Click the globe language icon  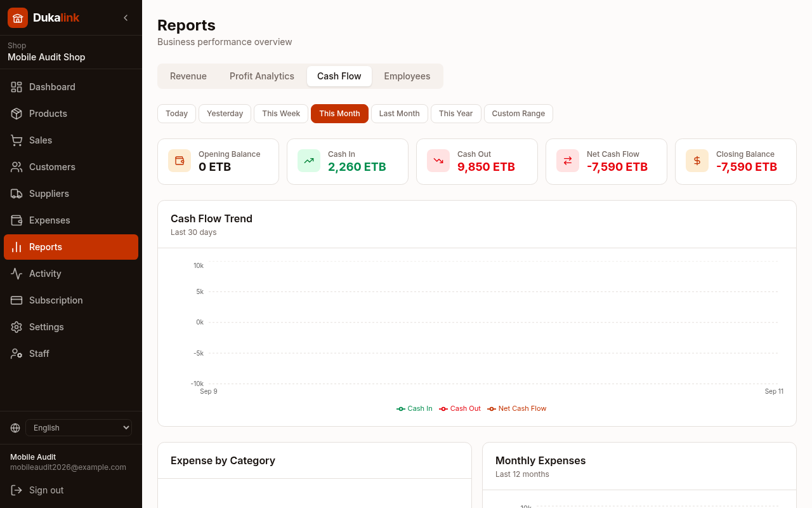(15, 428)
